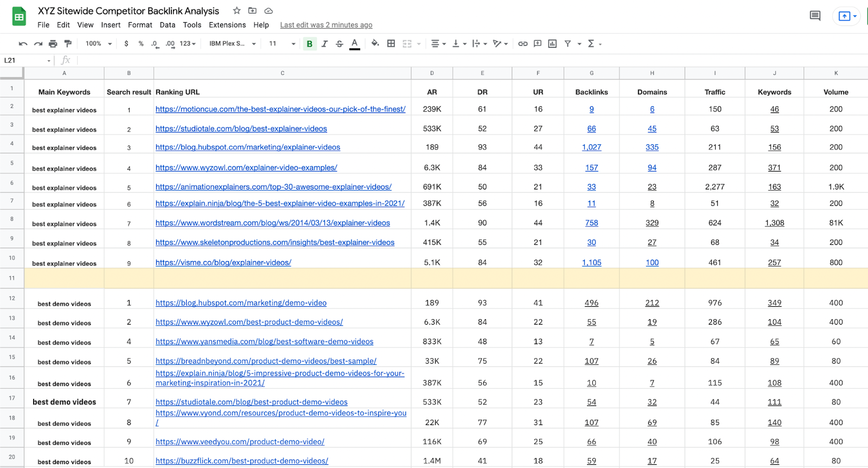
Task: Click the 1,308 keywords link
Action: (x=775, y=223)
